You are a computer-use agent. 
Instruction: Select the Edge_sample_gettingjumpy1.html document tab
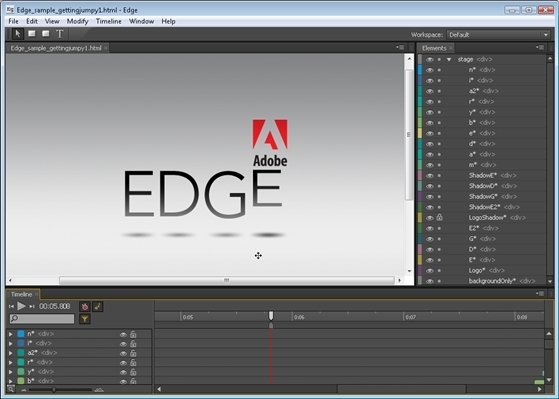tap(56, 48)
